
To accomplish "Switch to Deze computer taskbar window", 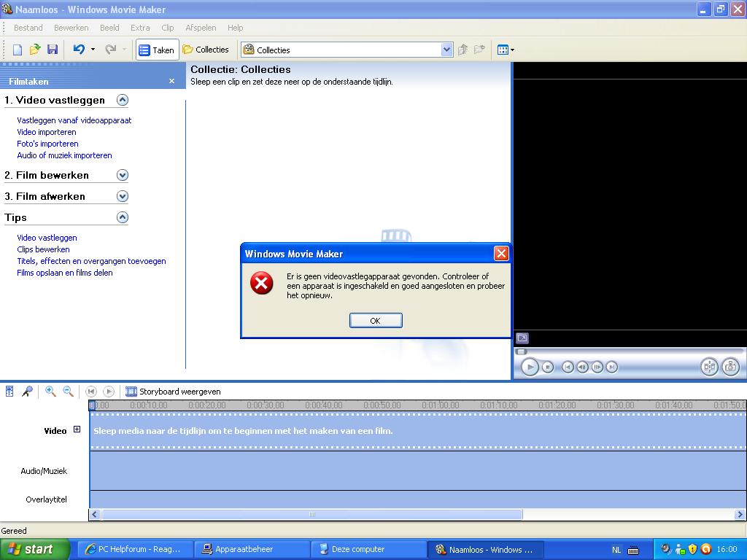I will point(368,550).
